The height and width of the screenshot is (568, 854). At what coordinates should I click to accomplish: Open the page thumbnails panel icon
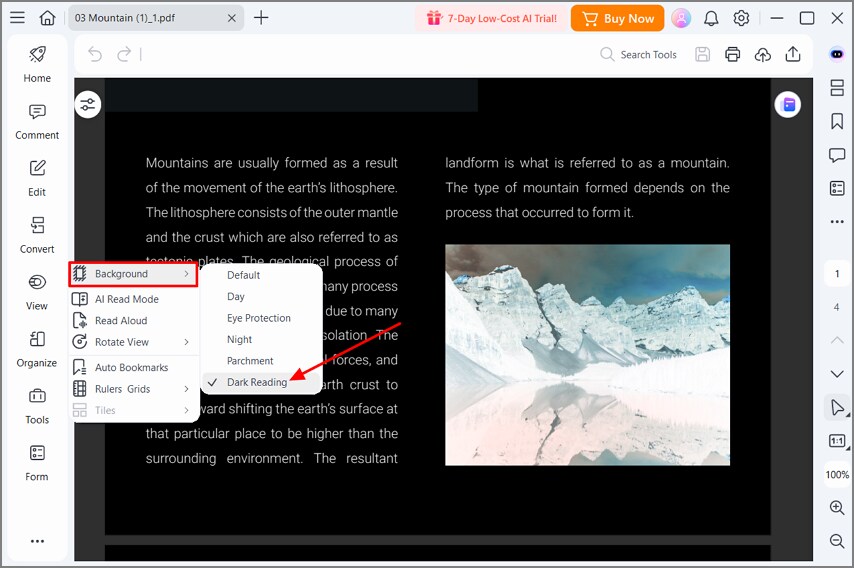(837, 88)
